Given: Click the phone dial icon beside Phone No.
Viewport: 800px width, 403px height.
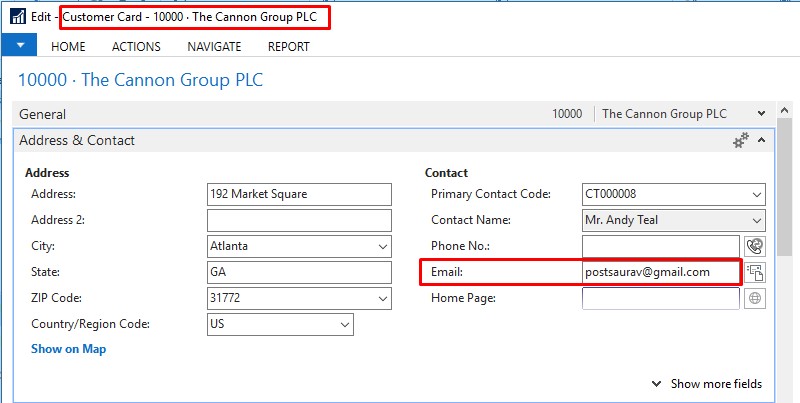Looking at the screenshot, I should tap(755, 246).
